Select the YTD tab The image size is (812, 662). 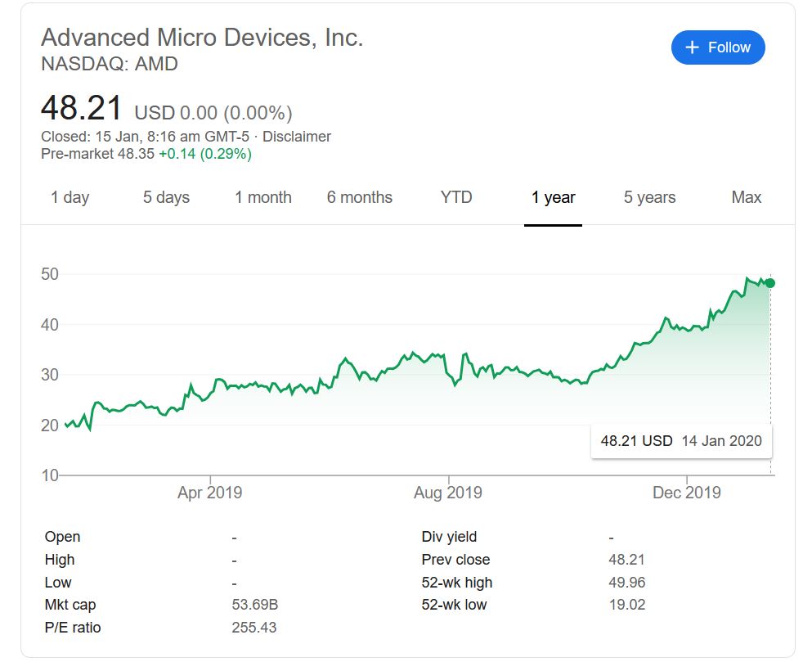(455, 197)
